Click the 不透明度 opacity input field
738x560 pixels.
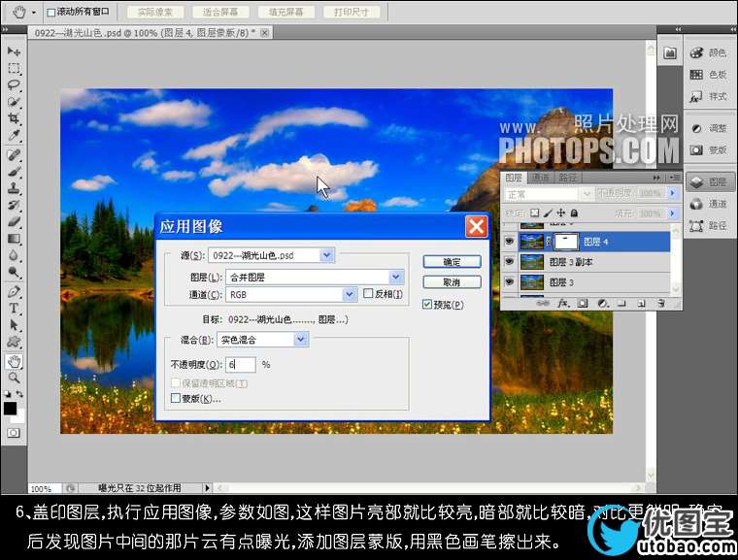[x=241, y=365]
